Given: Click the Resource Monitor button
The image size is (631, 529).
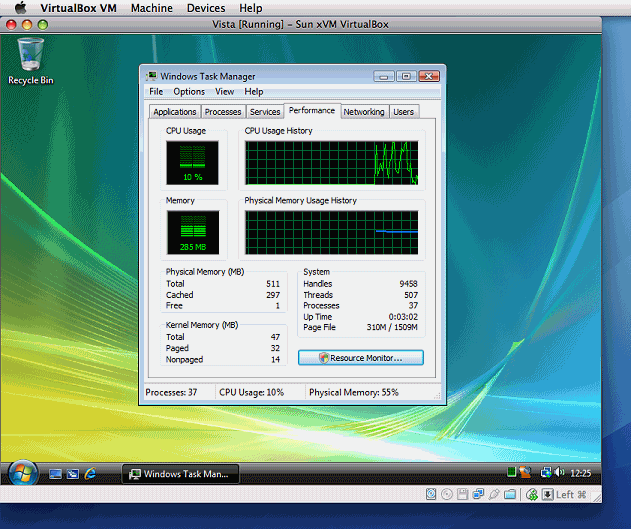Looking at the screenshot, I should click(360, 357).
